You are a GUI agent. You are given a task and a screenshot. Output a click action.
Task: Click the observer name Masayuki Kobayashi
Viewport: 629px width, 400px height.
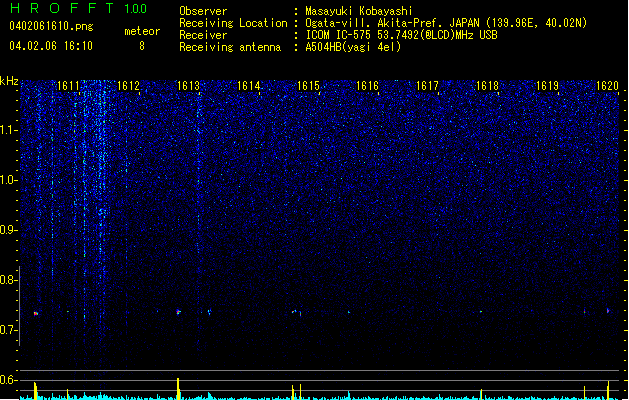tap(359, 11)
